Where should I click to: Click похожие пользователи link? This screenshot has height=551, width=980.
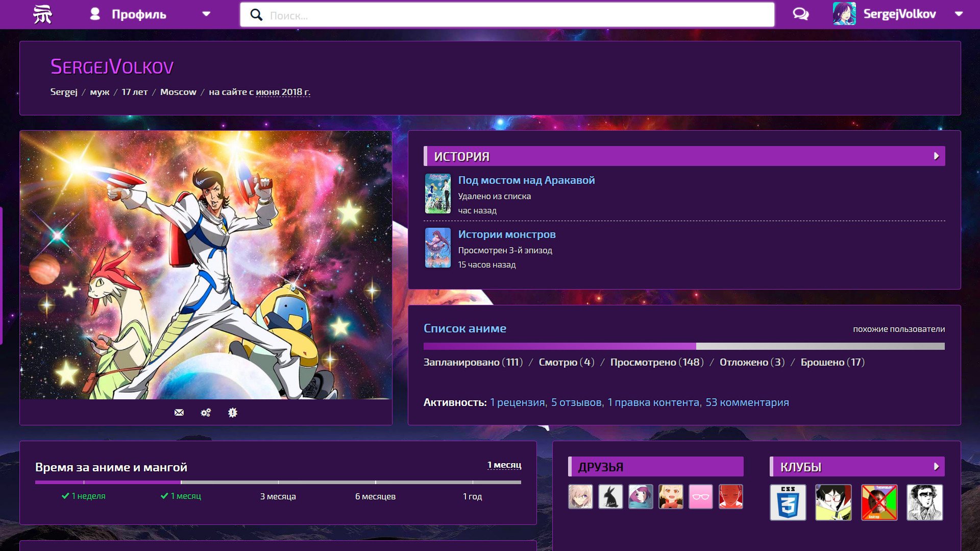click(899, 329)
